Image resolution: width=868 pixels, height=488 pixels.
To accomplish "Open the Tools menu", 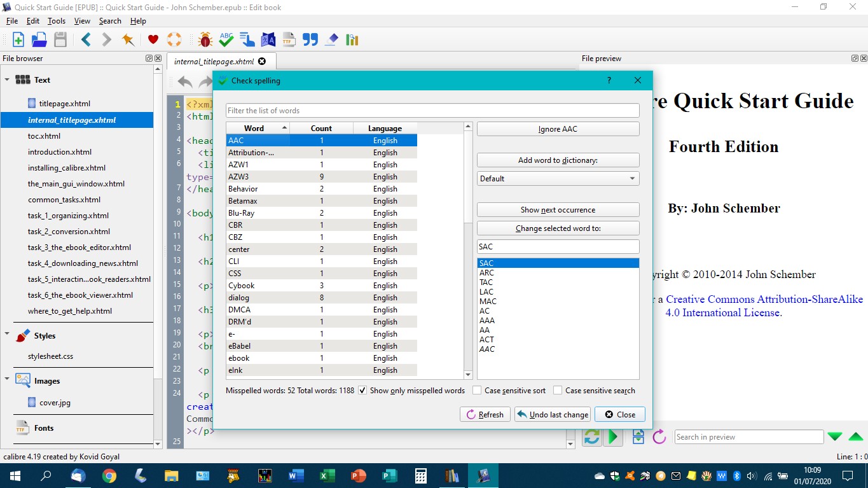I will 56,21.
